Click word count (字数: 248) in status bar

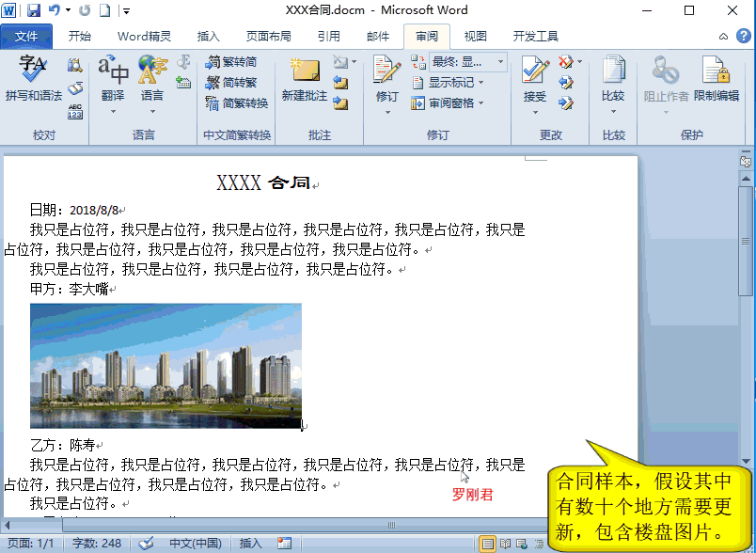98,544
